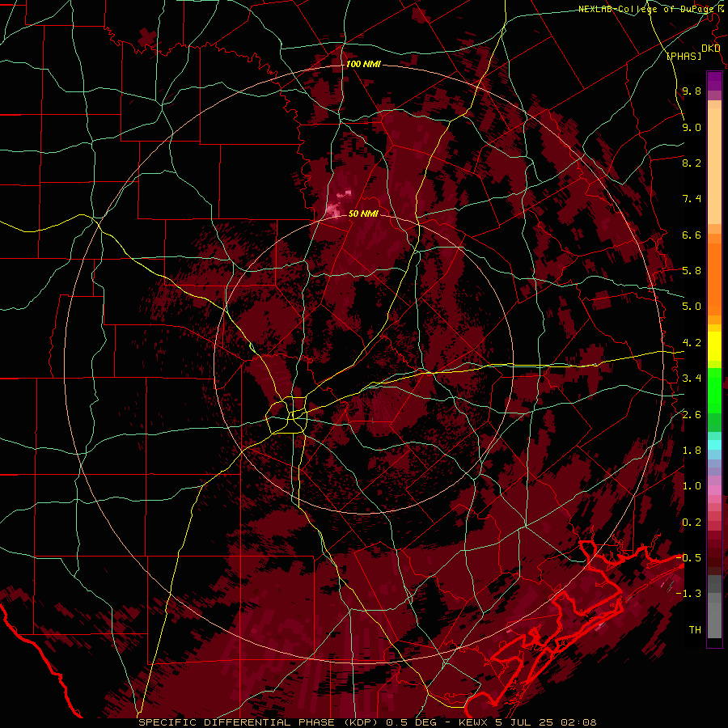
Task: Click the TH threshold label on the scale
Action: click(695, 630)
